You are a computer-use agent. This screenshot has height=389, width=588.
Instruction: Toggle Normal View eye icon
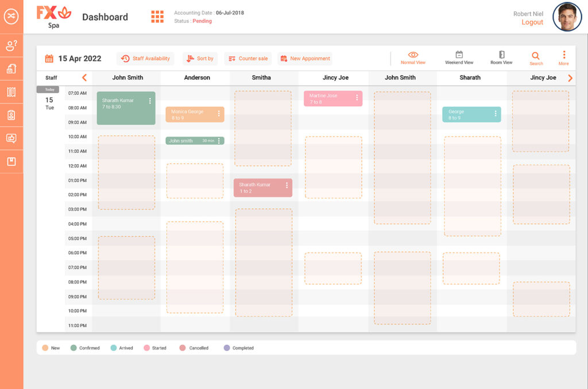pos(413,55)
